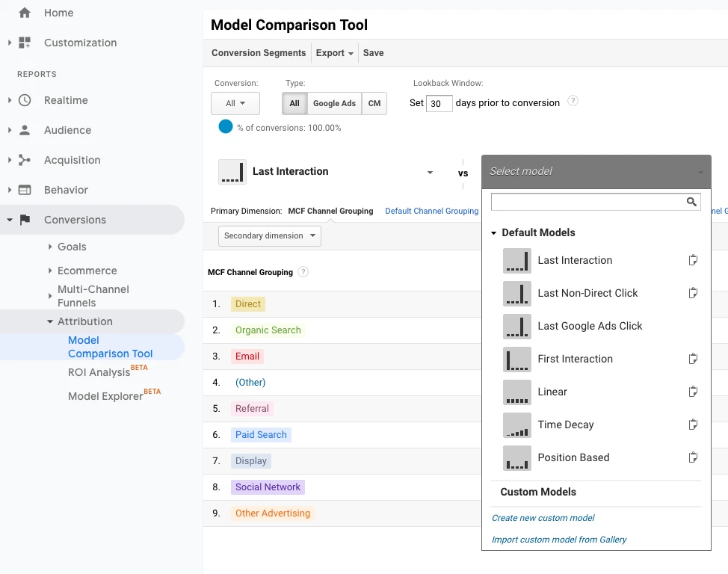Open ROI Analysis report

tap(99, 372)
